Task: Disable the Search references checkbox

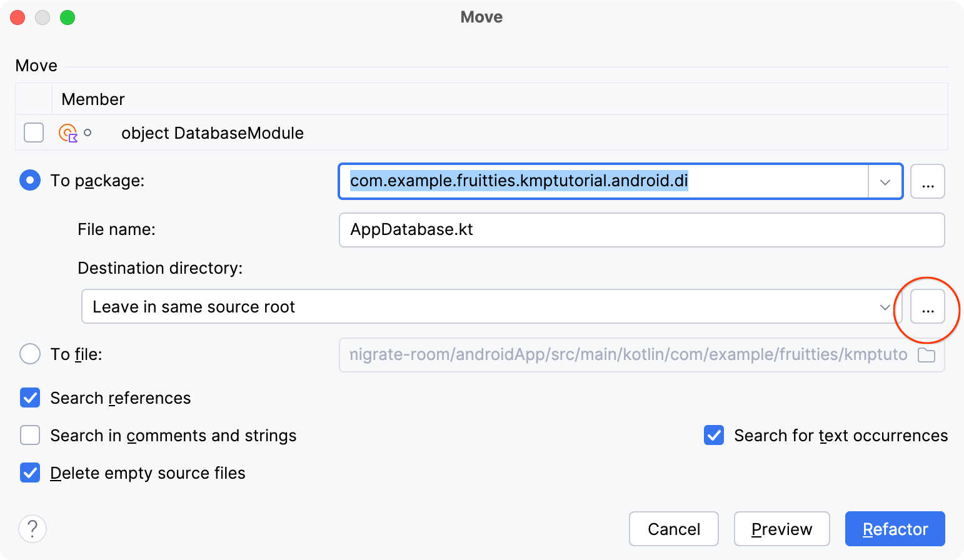Action: [30, 398]
